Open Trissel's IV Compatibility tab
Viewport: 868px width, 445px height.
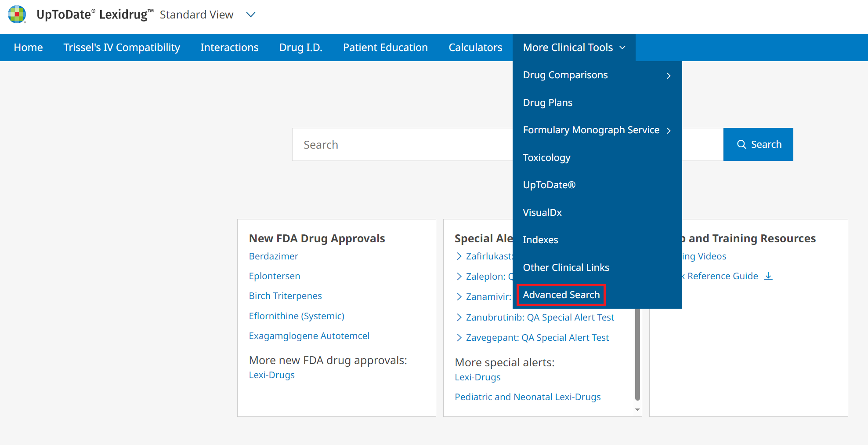point(122,47)
